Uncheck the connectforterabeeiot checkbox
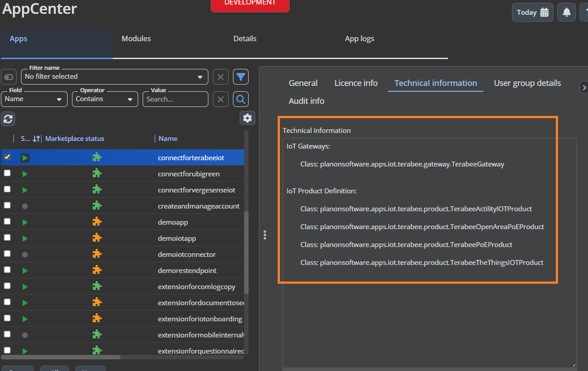 point(7,157)
